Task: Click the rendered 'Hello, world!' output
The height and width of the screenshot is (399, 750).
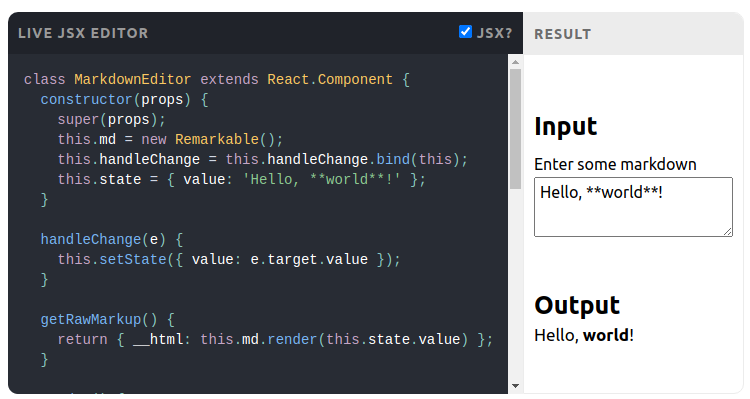Action: point(584,335)
